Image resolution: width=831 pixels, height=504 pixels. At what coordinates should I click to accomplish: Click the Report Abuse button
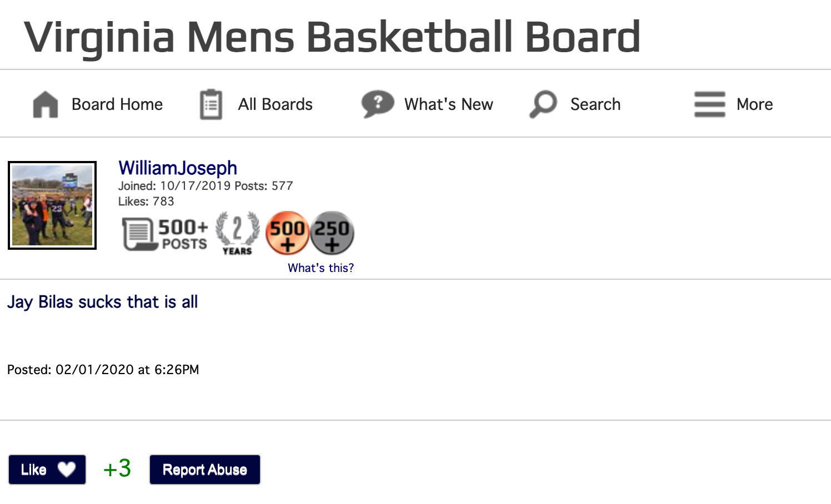tap(204, 470)
